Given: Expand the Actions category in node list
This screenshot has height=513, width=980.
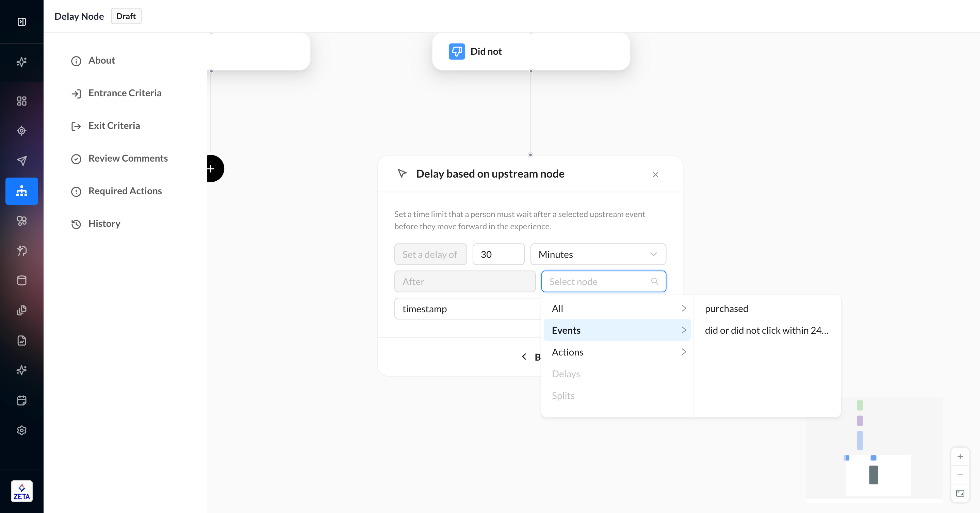Looking at the screenshot, I should pos(617,352).
